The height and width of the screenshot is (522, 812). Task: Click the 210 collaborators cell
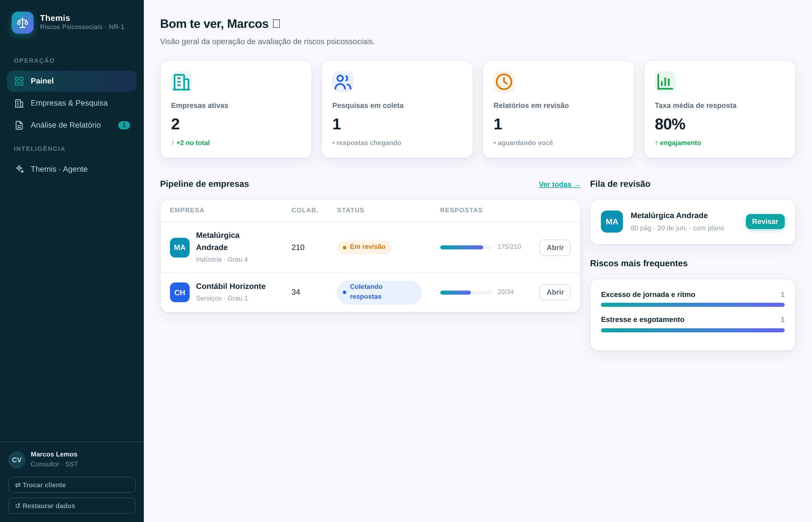[298, 247]
